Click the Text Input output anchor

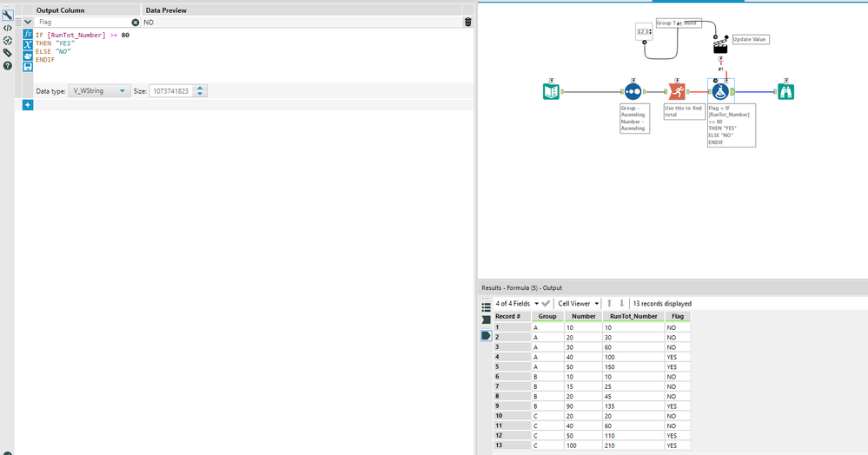[x=562, y=92]
